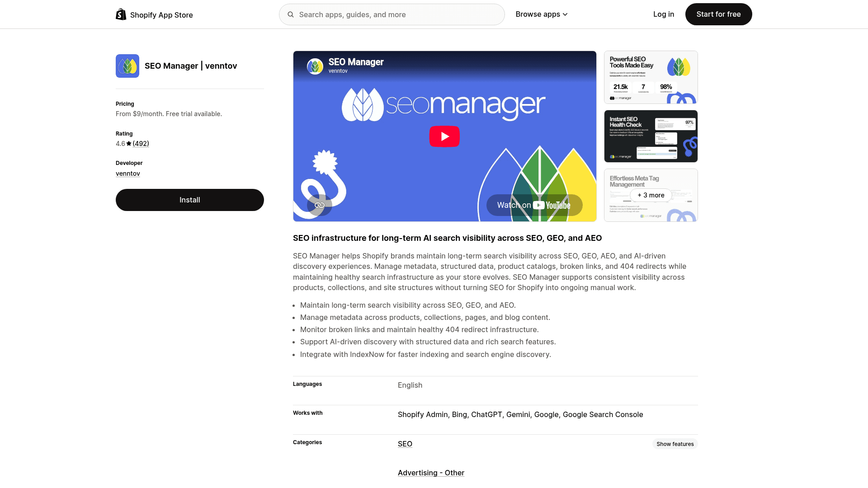Play the SEO Manager YouTube video
The width and height of the screenshot is (868, 488).
click(444, 136)
